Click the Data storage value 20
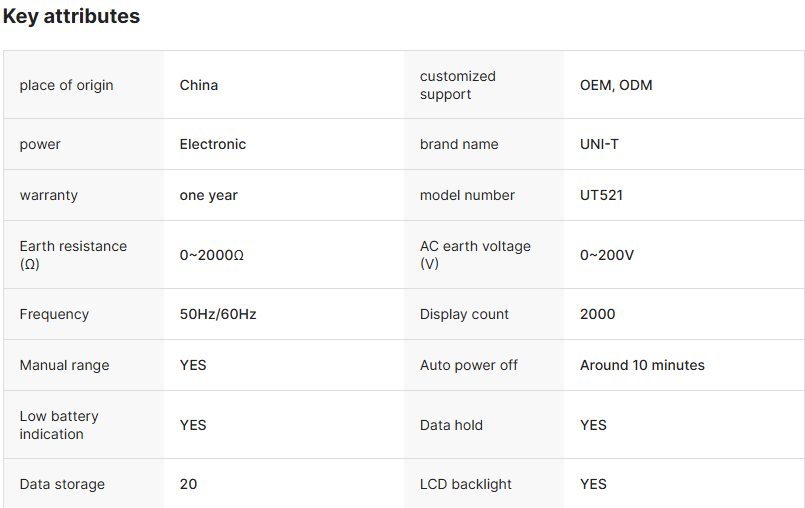Image resolution: width=805 pixels, height=508 pixels. click(189, 484)
